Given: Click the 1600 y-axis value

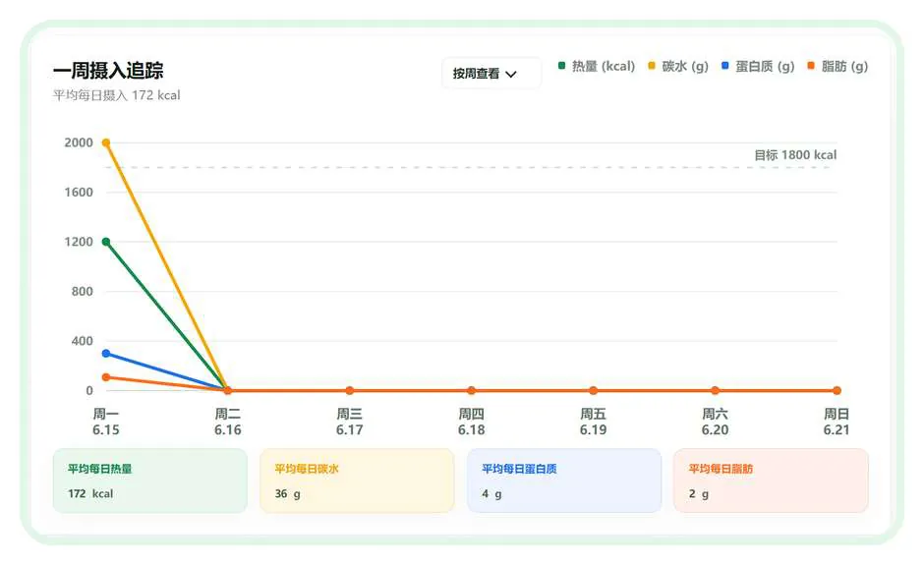Looking at the screenshot, I should (x=79, y=192).
